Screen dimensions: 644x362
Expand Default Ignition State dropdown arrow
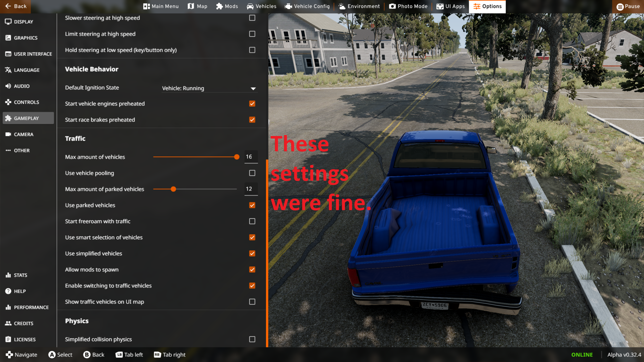[253, 88]
